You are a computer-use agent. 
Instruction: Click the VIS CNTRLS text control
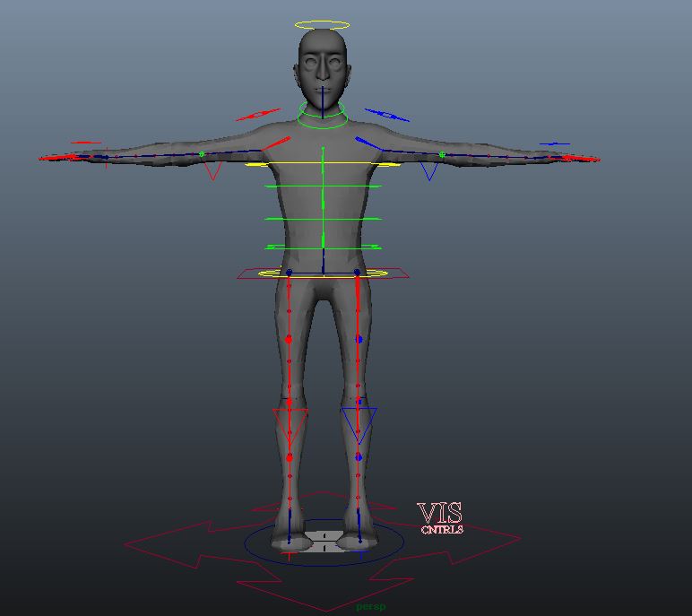(440, 518)
